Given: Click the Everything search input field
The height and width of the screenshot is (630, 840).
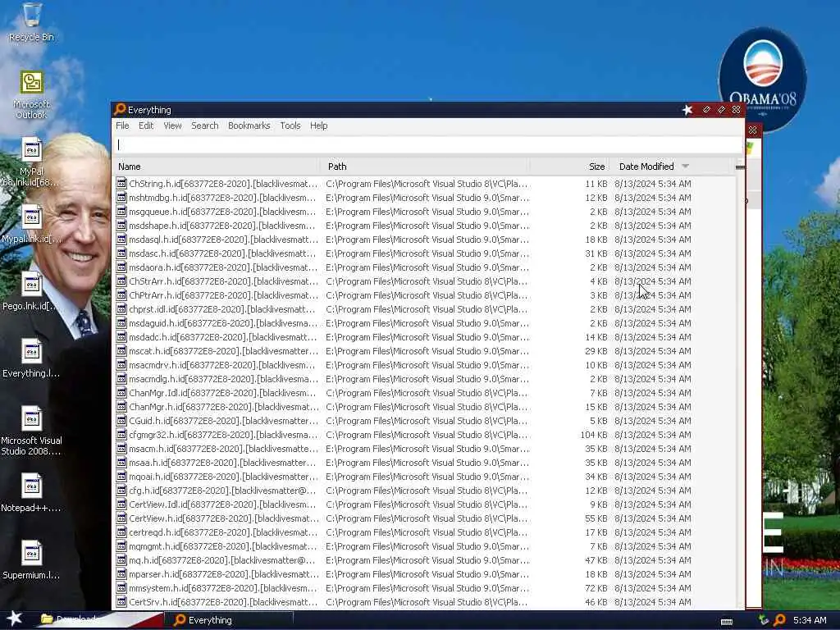Looking at the screenshot, I should tap(427, 144).
